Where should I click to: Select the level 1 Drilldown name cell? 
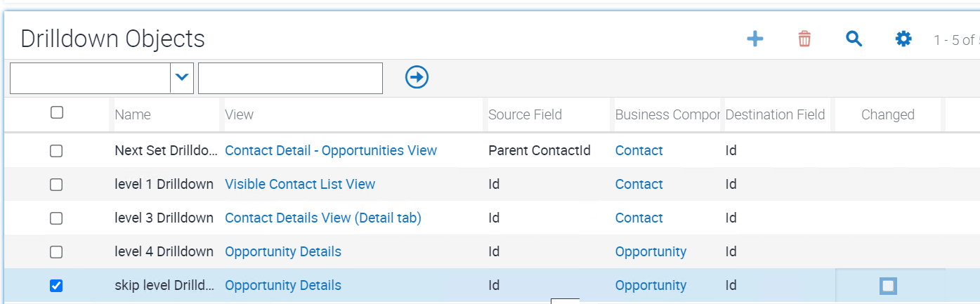coord(164,185)
